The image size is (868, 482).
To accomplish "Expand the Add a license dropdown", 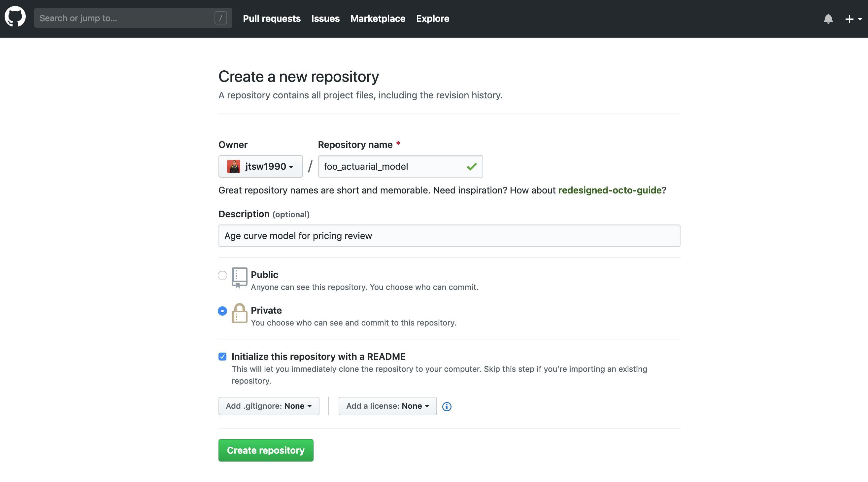I will pos(387,406).
